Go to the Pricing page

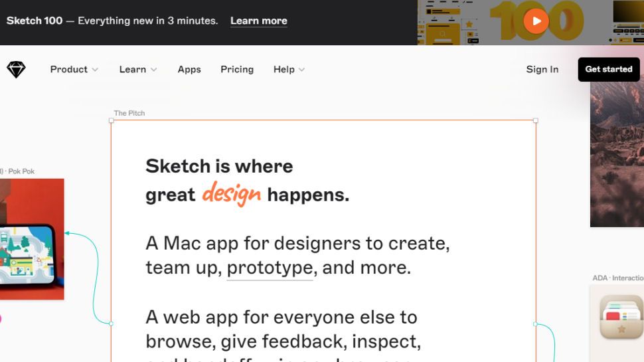[237, 70]
